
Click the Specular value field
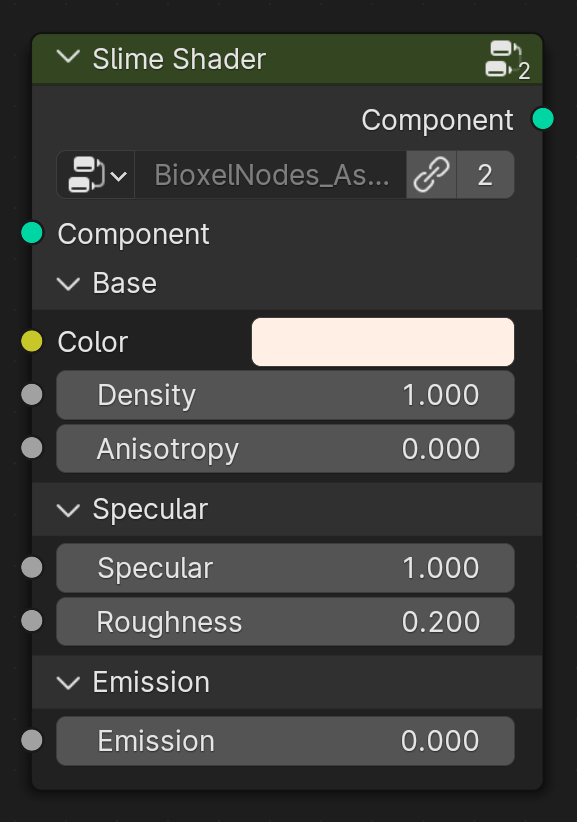[x=285, y=568]
